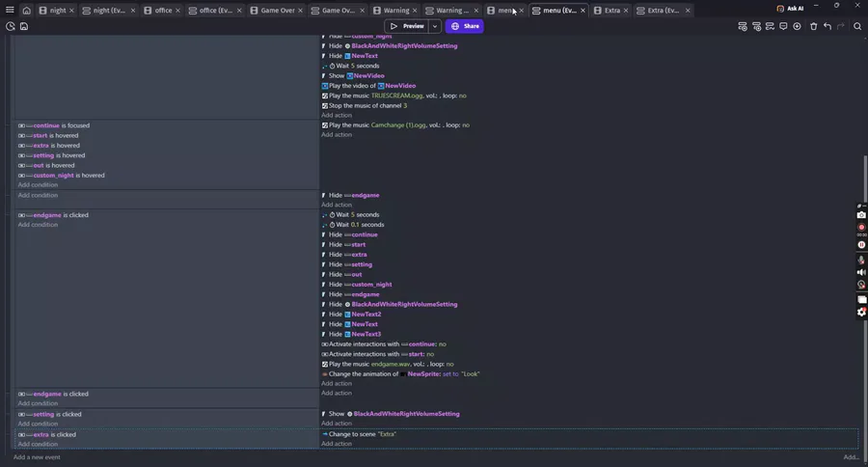
Task: Toggle the recorder microphone mute
Action: click(x=861, y=259)
